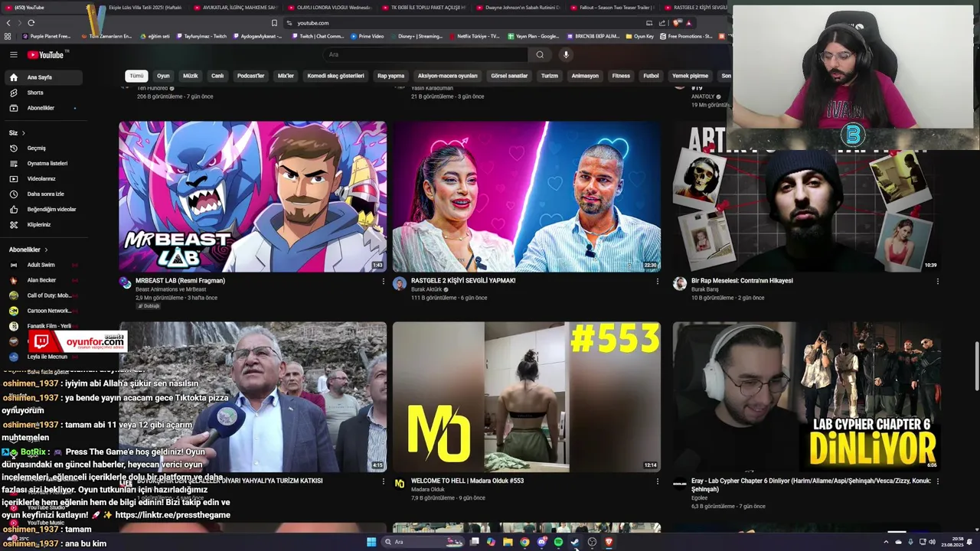Show hidden system tray icons
This screenshot has height=551, width=980.
(886, 542)
